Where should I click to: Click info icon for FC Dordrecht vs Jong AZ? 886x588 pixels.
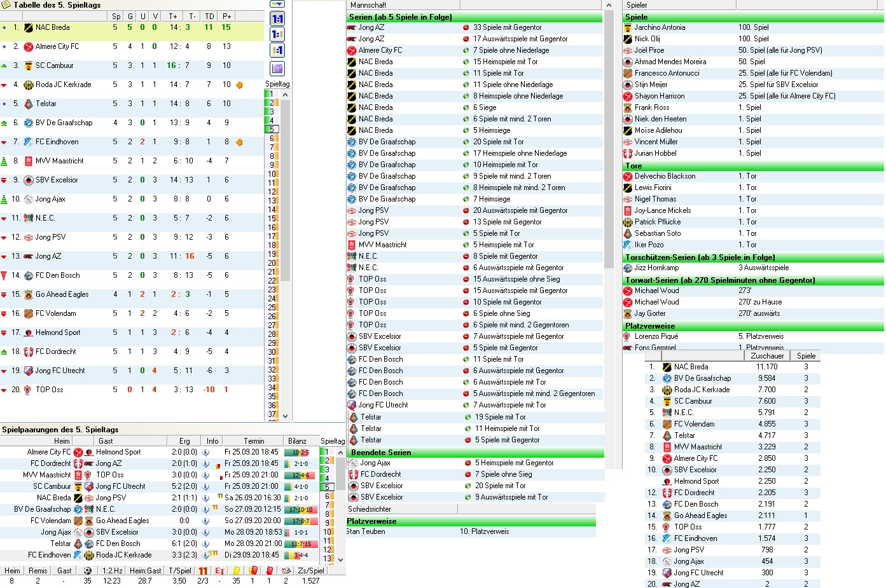point(205,463)
